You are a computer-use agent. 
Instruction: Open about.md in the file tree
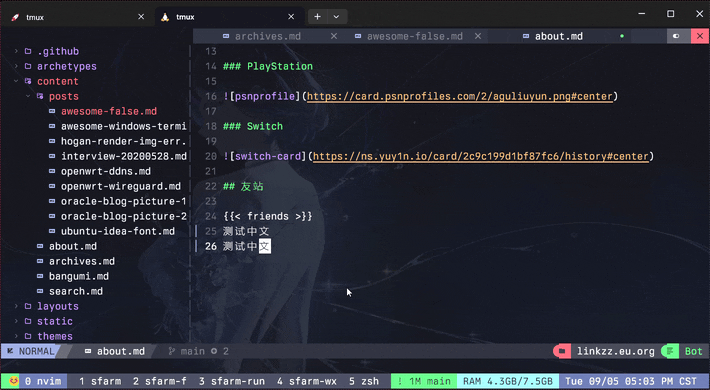coord(73,246)
